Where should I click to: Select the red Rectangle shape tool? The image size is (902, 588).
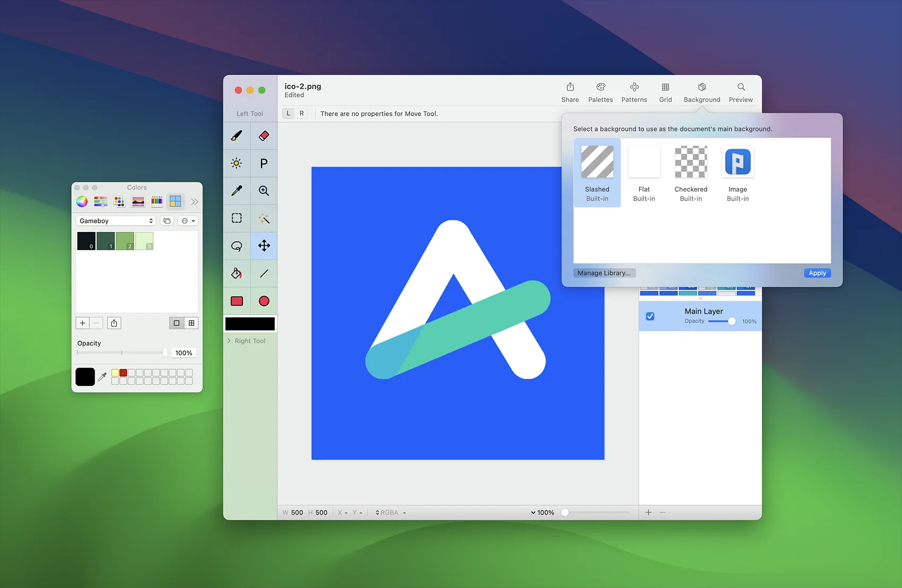coord(237,301)
